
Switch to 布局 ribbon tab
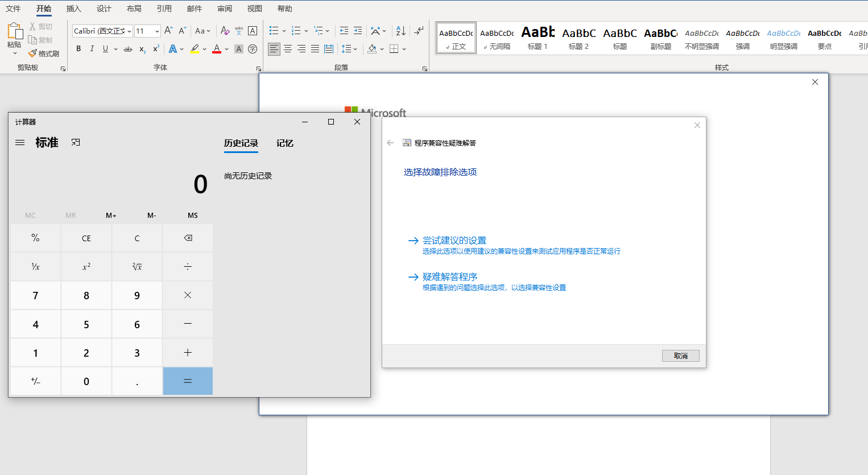134,9
